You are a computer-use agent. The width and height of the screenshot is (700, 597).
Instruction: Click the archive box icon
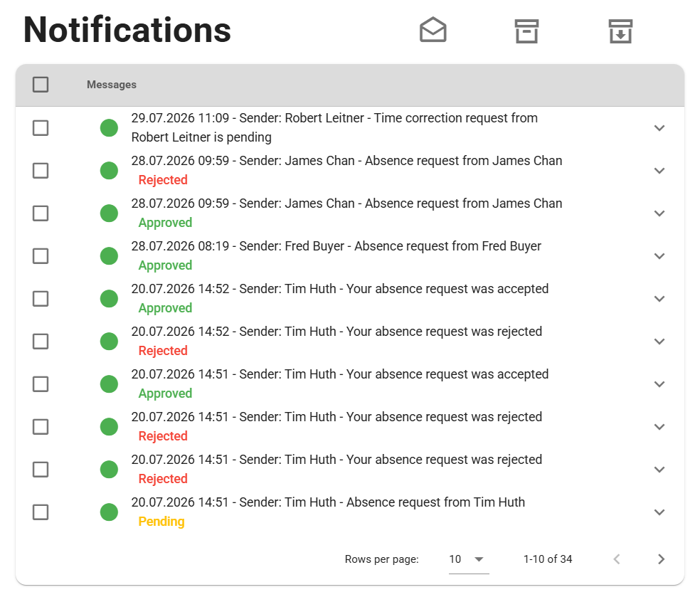527,31
